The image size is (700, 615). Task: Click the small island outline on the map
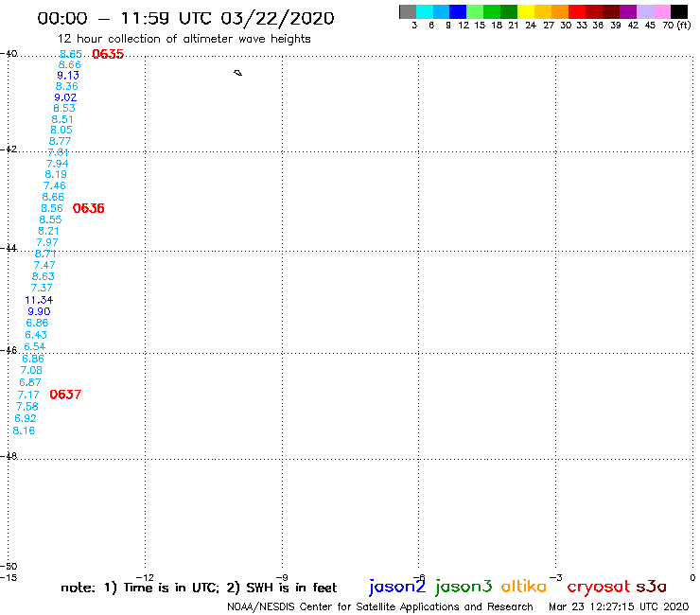point(238,73)
